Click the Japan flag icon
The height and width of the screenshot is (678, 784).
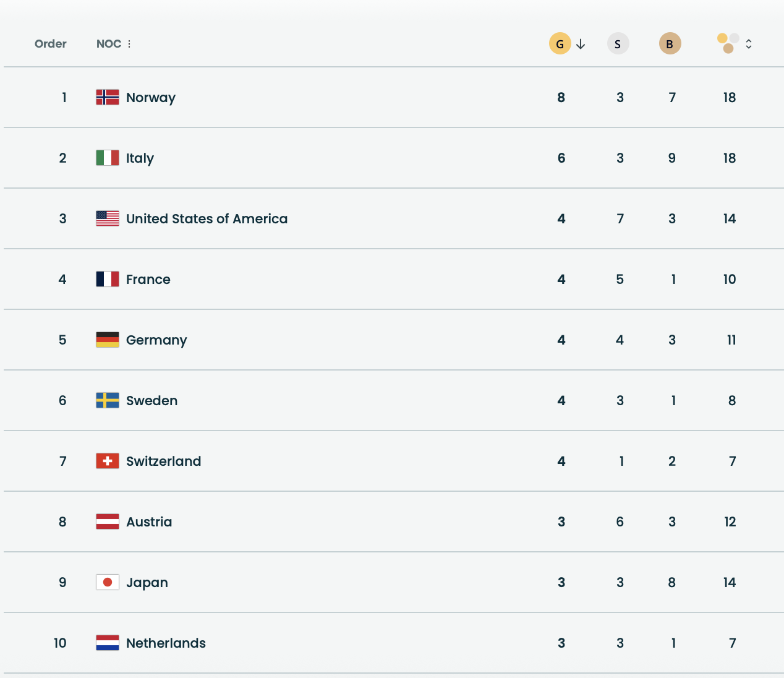point(108,582)
